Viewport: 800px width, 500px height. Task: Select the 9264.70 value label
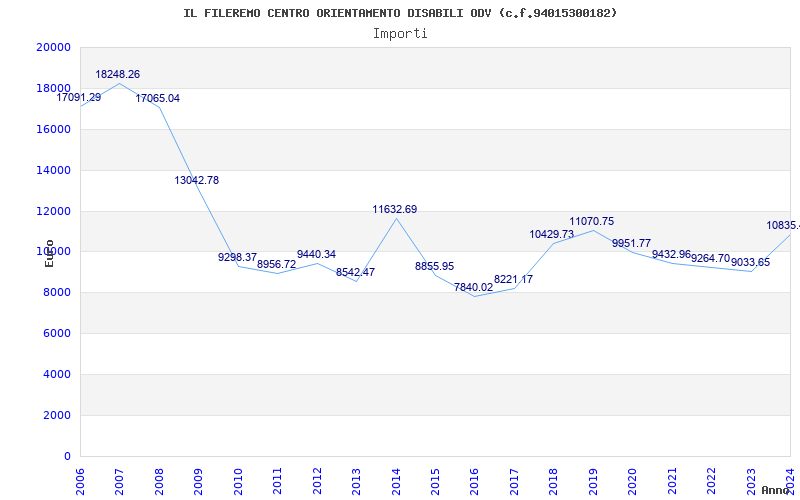[711, 258]
